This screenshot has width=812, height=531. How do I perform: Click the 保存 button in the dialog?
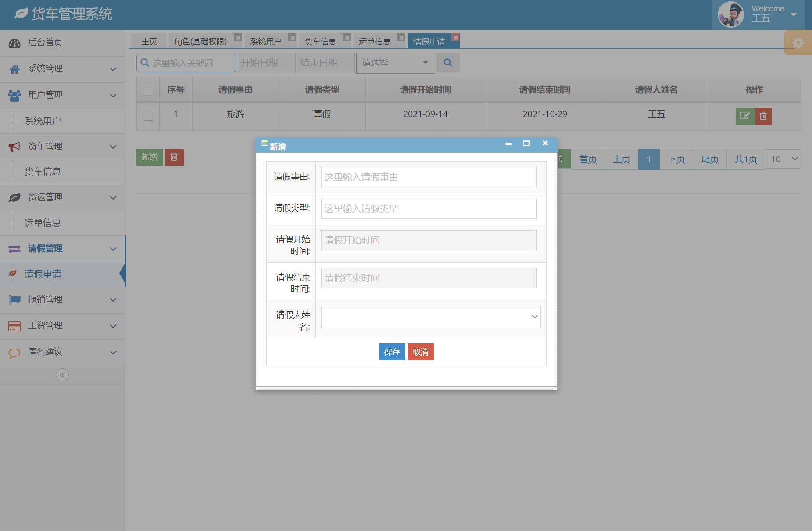(x=392, y=352)
